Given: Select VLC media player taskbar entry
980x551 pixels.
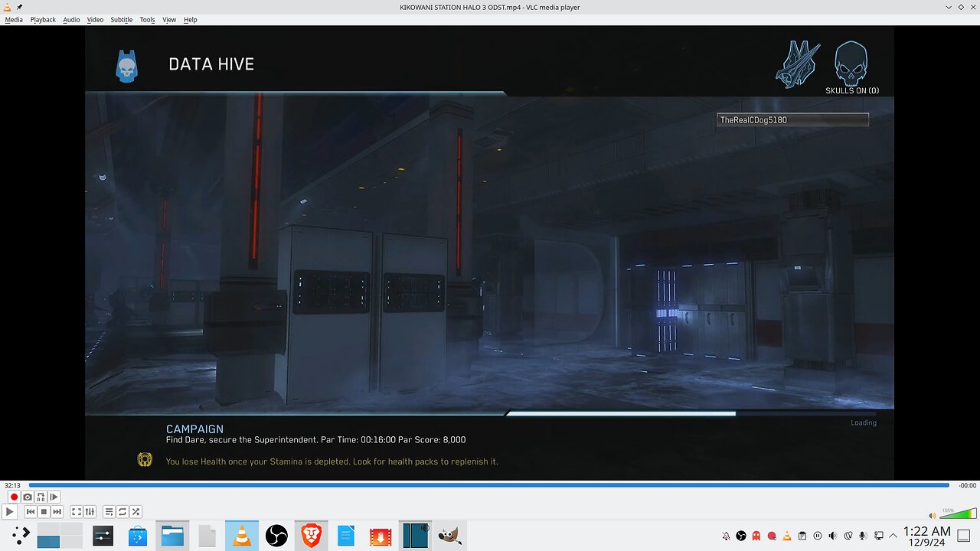Looking at the screenshot, I should (242, 535).
